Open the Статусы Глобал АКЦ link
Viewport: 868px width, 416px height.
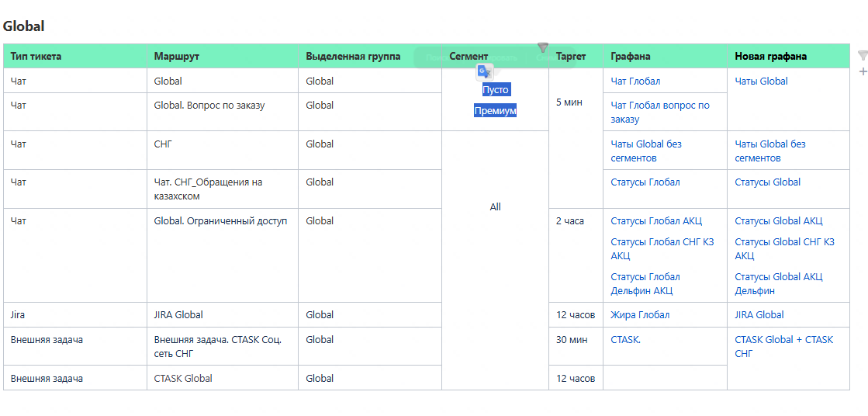tap(656, 220)
